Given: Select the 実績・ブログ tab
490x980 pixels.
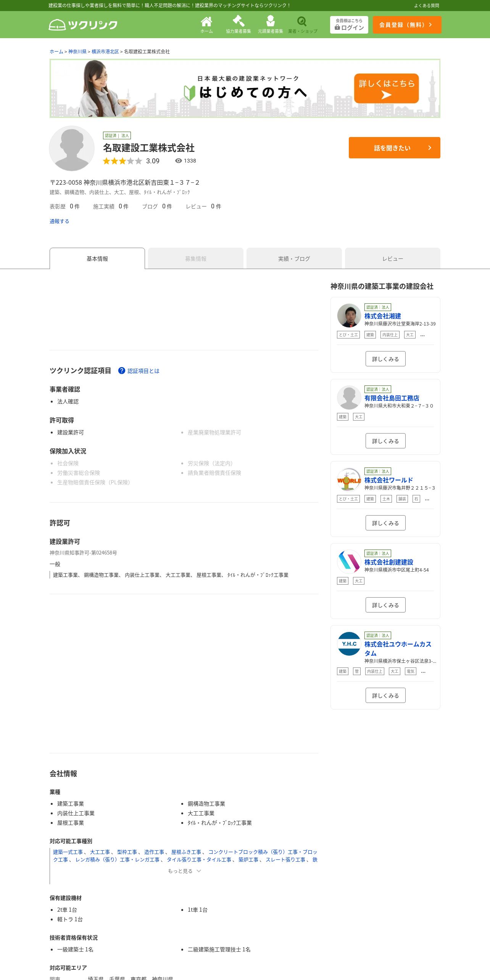Looking at the screenshot, I should click(294, 258).
